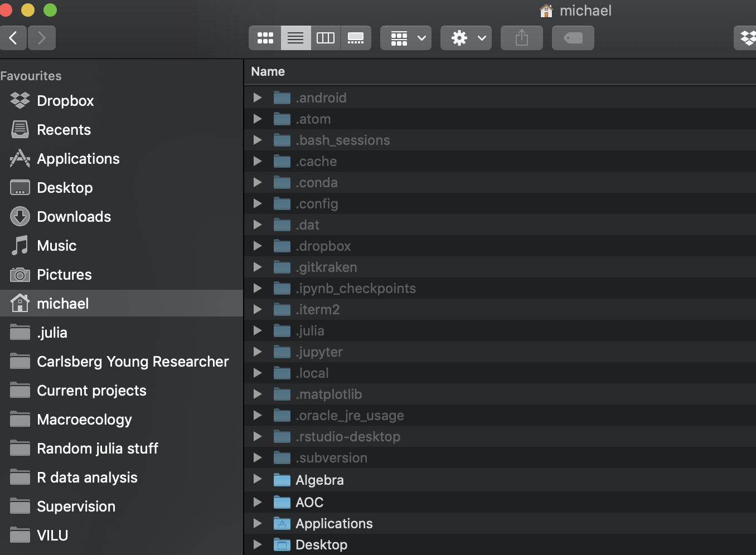Click the green full-screen window button
Image resolution: width=756 pixels, height=555 pixels.
(50, 10)
